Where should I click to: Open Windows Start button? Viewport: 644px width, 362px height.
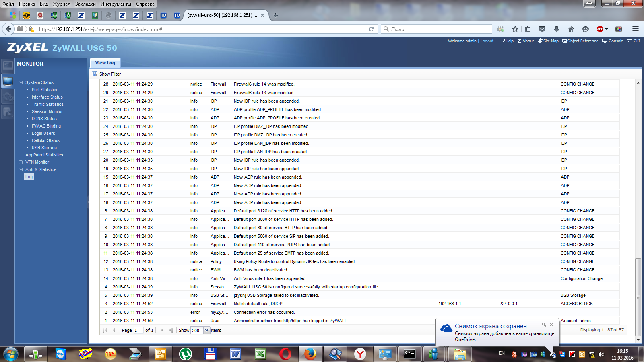tap(11, 354)
